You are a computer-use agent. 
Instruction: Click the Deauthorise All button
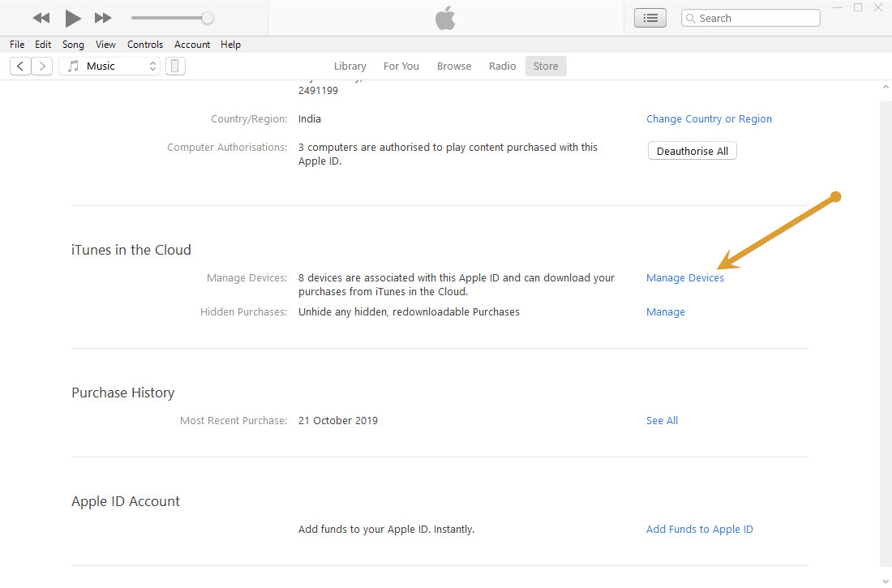(693, 151)
